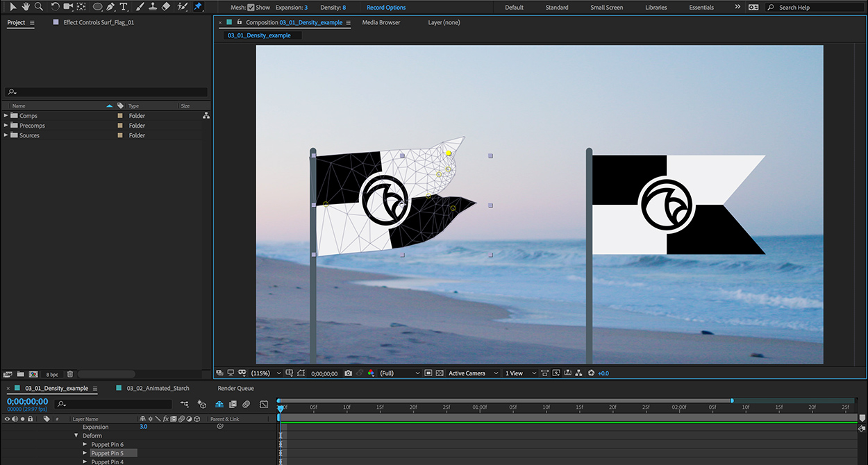
Task: Pick the Pen tool
Action: pos(110,7)
